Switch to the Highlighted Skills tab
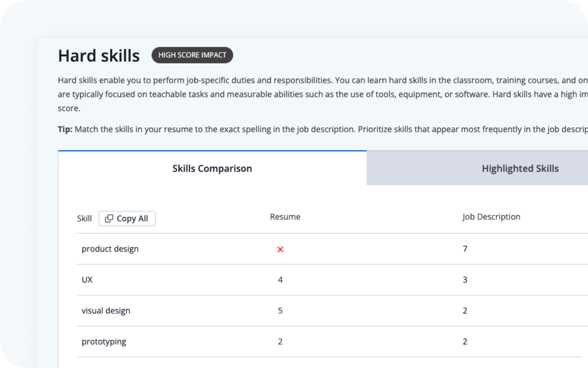This screenshot has width=588, height=368. pyautogui.click(x=520, y=168)
